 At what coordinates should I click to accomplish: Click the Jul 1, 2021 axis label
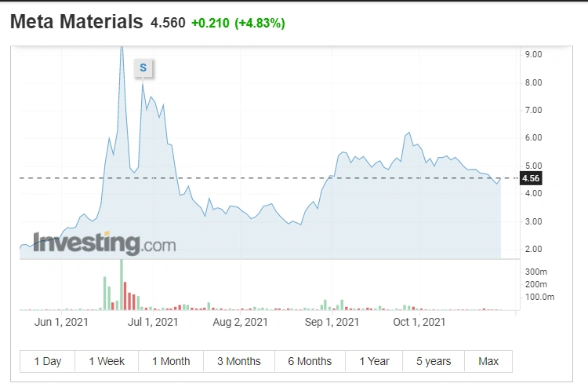pyautogui.click(x=153, y=322)
